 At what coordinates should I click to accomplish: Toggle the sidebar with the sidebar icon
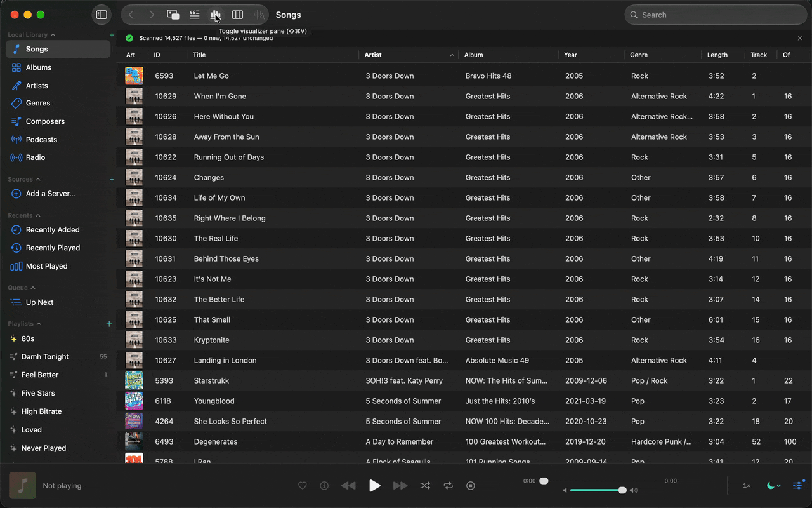tap(101, 15)
